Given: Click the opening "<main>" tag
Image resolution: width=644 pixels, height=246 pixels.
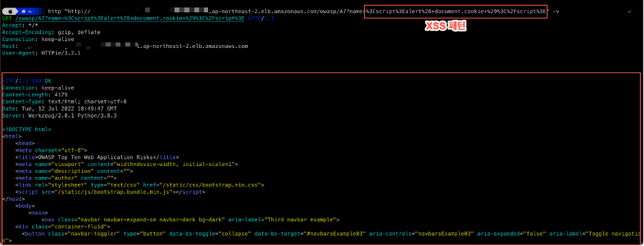Looking at the screenshot, I should (x=38, y=213).
